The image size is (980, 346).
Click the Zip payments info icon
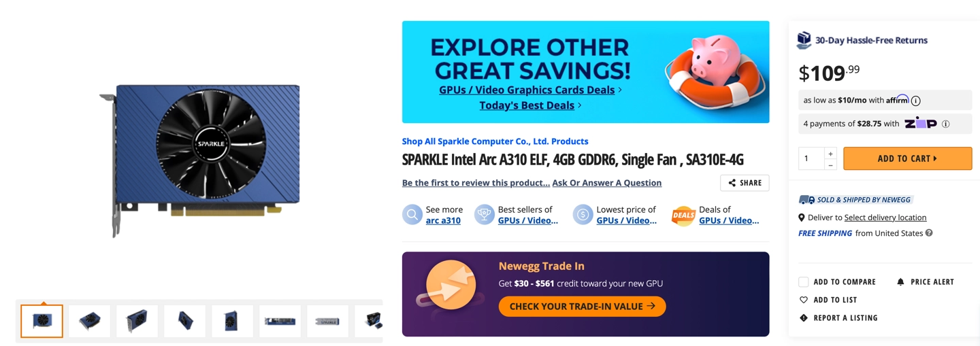pyautogui.click(x=945, y=124)
